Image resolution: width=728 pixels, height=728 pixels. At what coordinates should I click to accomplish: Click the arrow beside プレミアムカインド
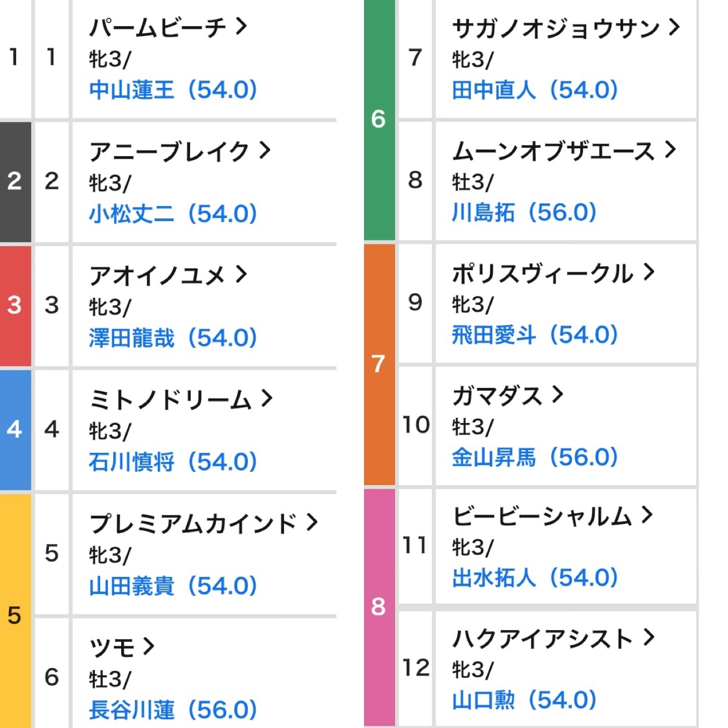pyautogui.click(x=312, y=522)
